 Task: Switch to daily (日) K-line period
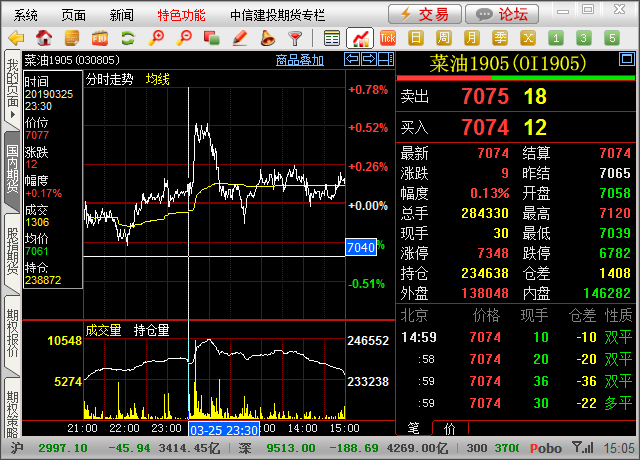[x=415, y=38]
